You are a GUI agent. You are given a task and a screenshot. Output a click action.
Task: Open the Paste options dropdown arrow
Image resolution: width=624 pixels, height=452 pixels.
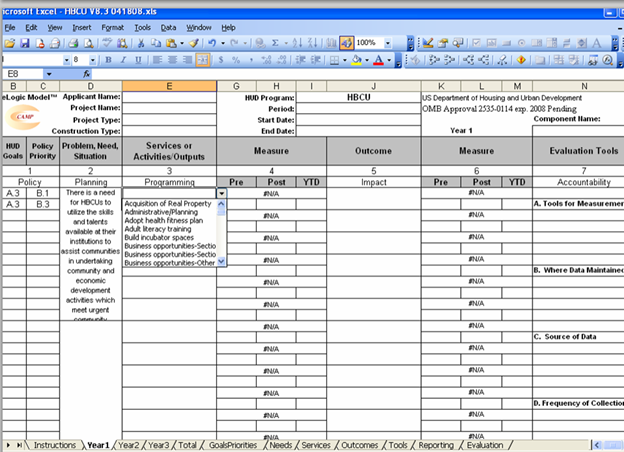coord(182,43)
